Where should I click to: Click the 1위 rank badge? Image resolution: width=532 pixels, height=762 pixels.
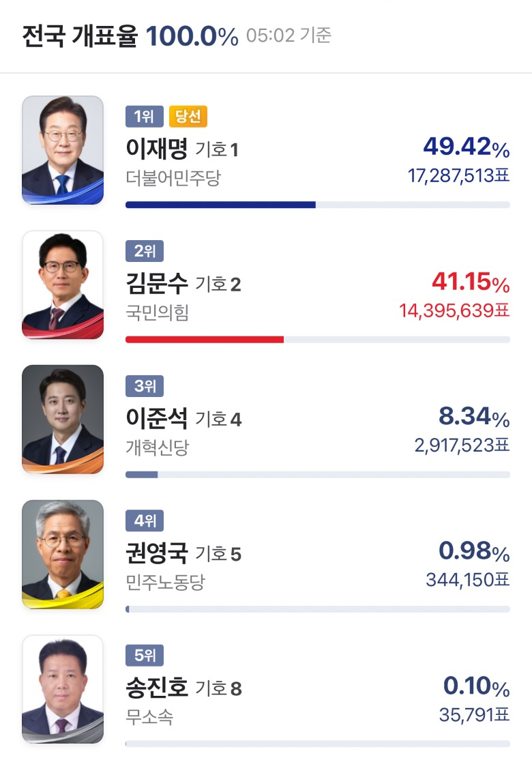145,117
